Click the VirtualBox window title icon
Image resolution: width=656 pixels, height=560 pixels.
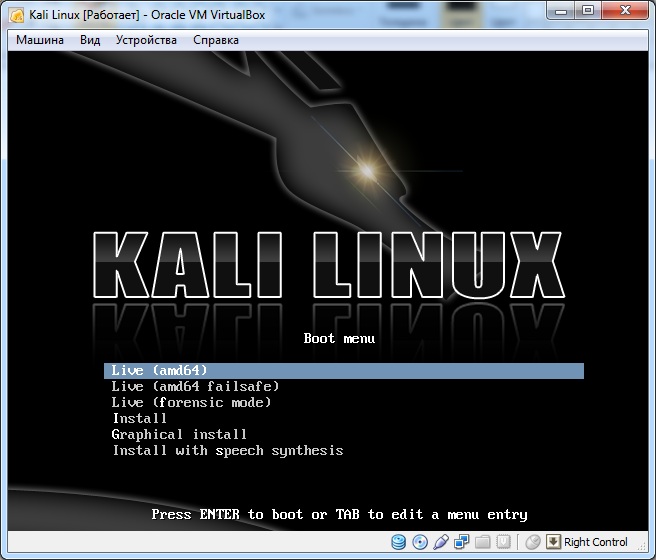click(17, 15)
